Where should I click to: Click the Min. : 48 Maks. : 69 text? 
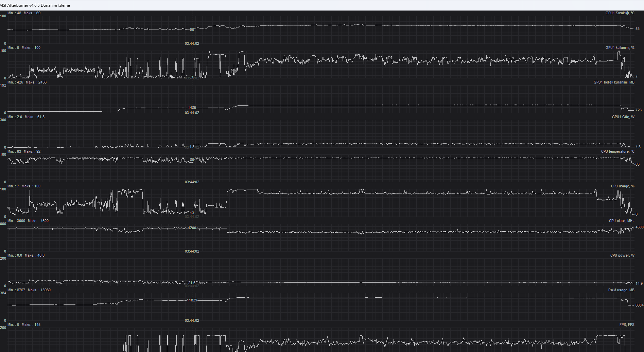[x=24, y=13]
